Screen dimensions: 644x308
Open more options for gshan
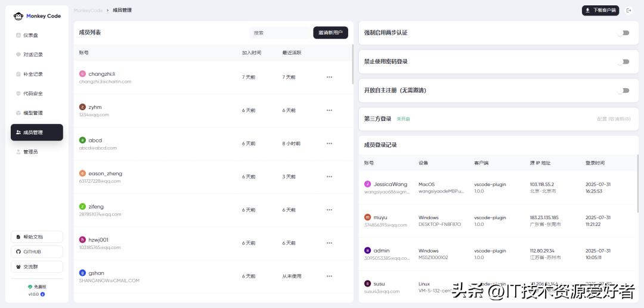pos(329,276)
